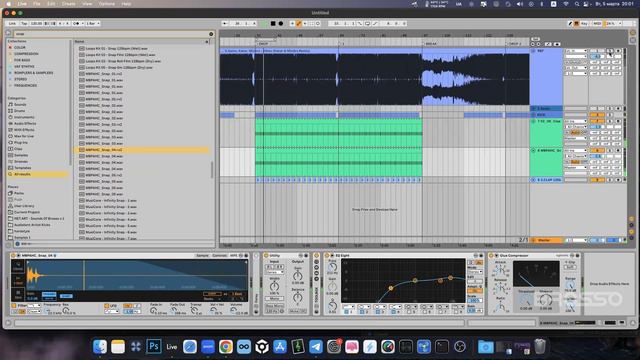Open Google Chrome from the Dock
The image size is (640, 360).
225,347
